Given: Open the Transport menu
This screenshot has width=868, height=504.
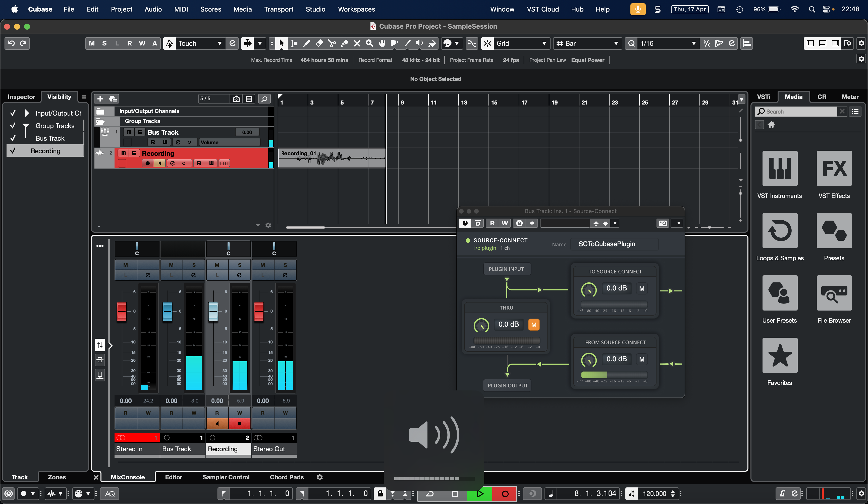Looking at the screenshot, I should point(278,9).
